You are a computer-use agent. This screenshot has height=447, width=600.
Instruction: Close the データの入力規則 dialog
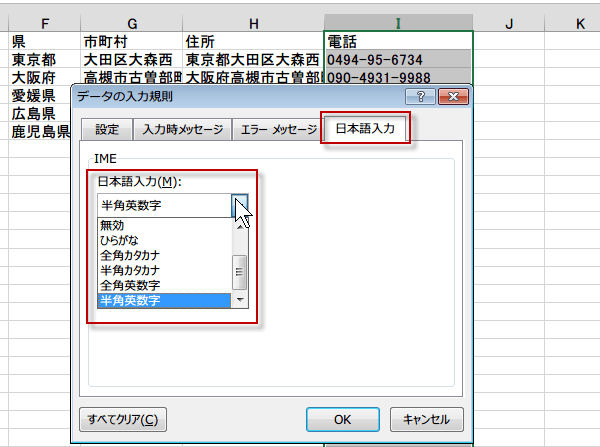(453, 96)
